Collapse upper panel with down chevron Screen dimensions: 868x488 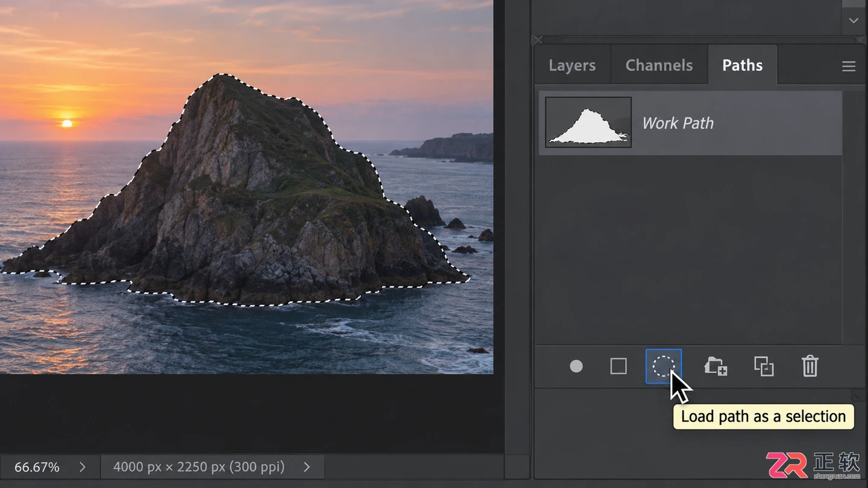(854, 20)
